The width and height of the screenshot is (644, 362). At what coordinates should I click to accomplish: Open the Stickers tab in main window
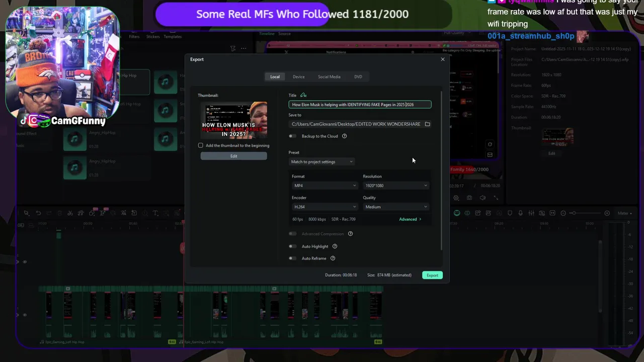click(153, 37)
